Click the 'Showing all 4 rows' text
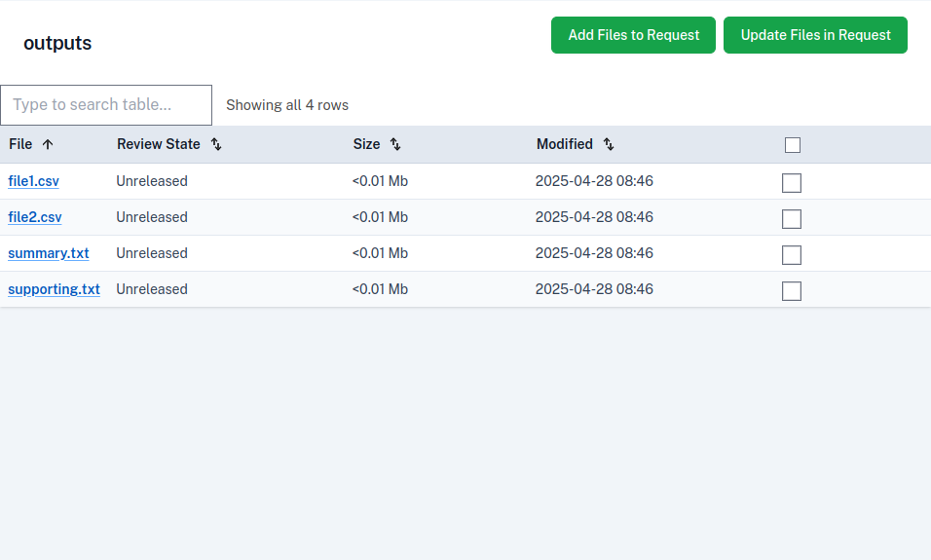 click(x=287, y=105)
